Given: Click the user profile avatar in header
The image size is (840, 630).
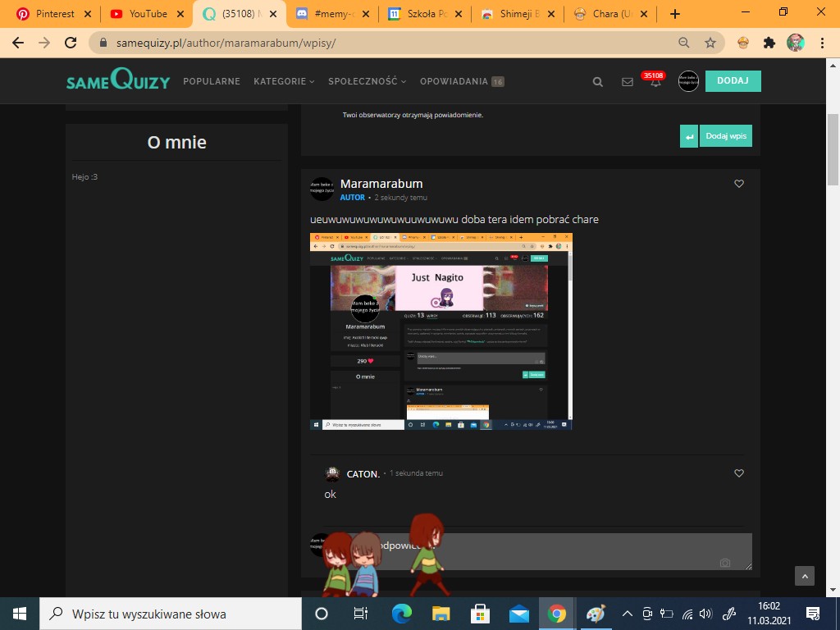Looking at the screenshot, I should 688,81.
